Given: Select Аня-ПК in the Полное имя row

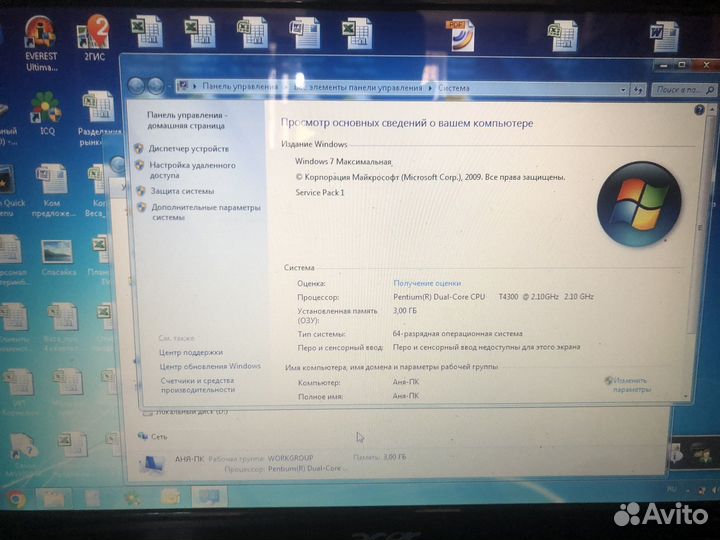Looking at the screenshot, I should click(x=405, y=396).
